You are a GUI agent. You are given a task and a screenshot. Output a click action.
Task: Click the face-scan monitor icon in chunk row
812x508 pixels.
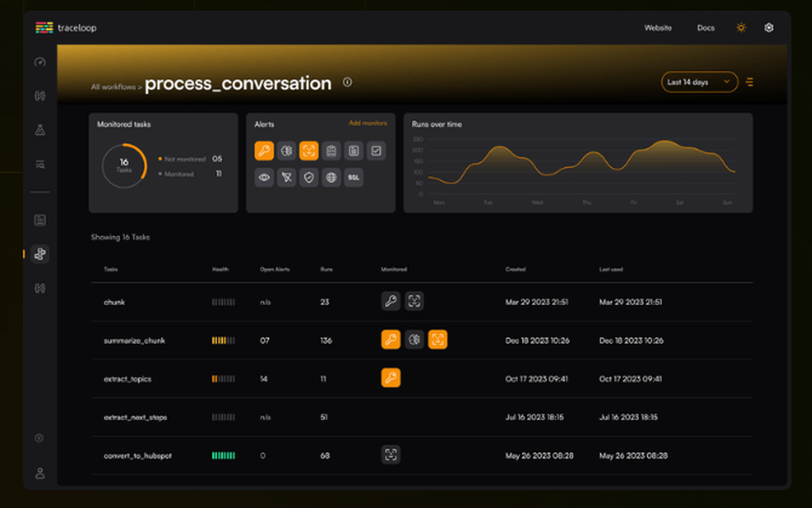coord(414,301)
